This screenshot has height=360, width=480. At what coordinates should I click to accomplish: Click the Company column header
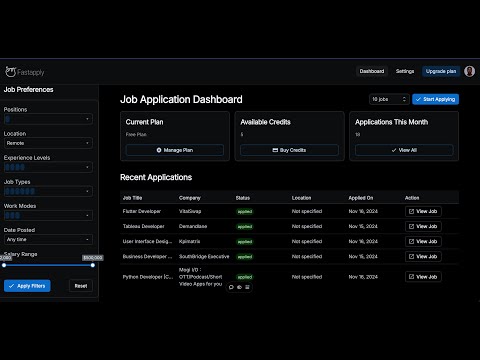(190, 198)
